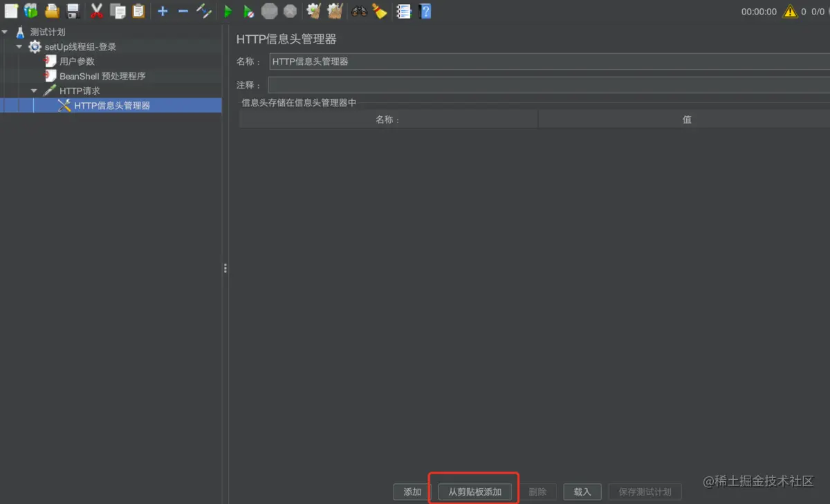Click the 名称 input field
The height and width of the screenshot is (504, 830).
(549, 62)
